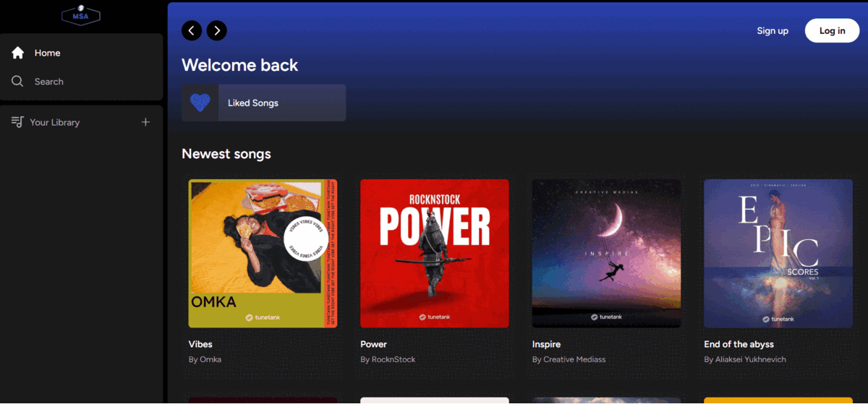Select the Power RocknStock cover art

(x=435, y=254)
